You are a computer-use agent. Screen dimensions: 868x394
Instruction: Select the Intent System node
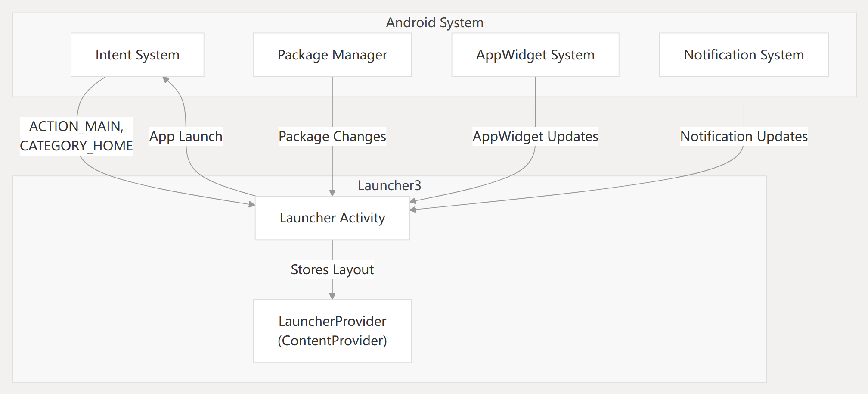coord(137,55)
